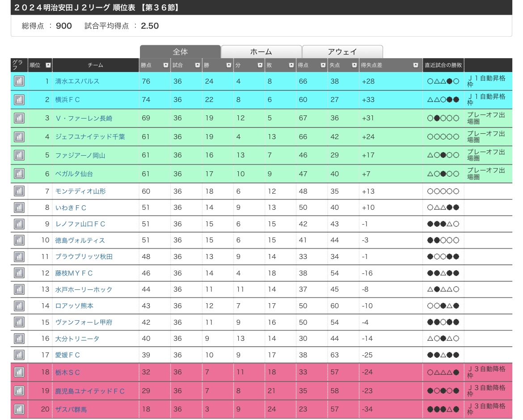Click graph icon for 栃木ＳＣ row
The width and height of the screenshot is (523, 420).
point(19,372)
